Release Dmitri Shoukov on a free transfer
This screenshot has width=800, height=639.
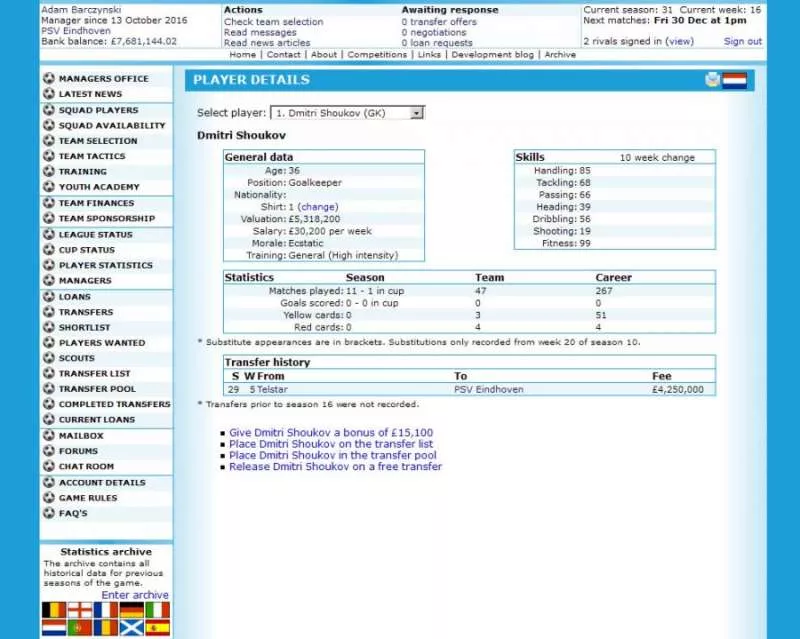(335, 466)
